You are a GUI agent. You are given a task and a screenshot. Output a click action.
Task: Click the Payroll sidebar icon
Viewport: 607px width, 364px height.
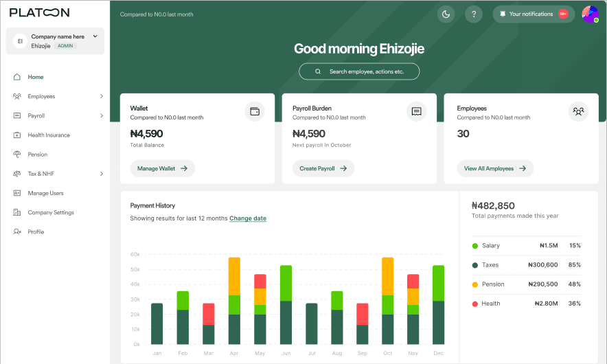coord(17,115)
